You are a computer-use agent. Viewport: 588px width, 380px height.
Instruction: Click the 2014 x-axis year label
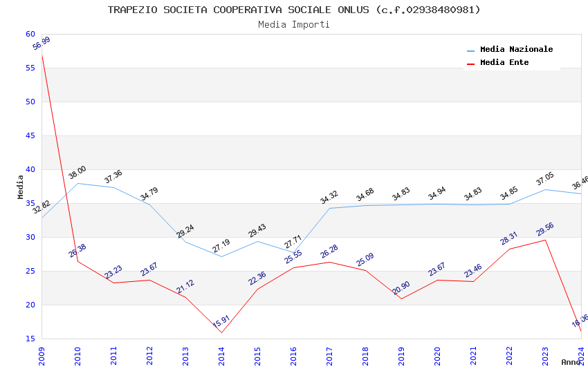point(221,356)
